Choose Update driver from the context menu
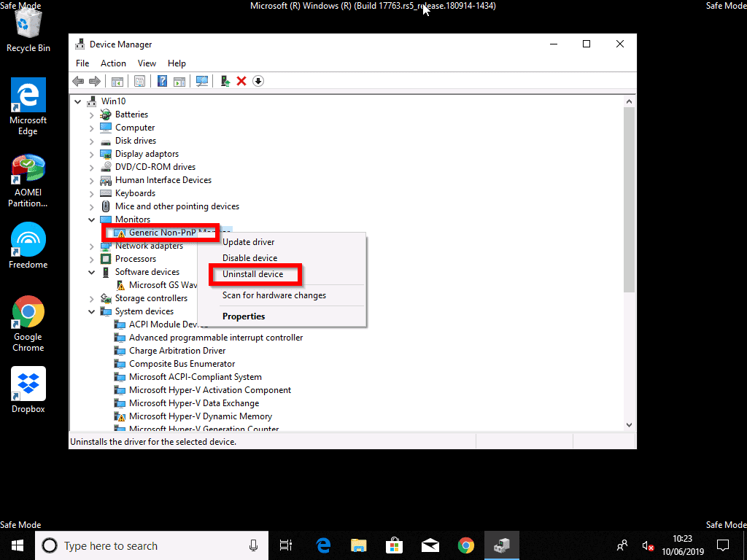The height and width of the screenshot is (560, 747). 282,242
